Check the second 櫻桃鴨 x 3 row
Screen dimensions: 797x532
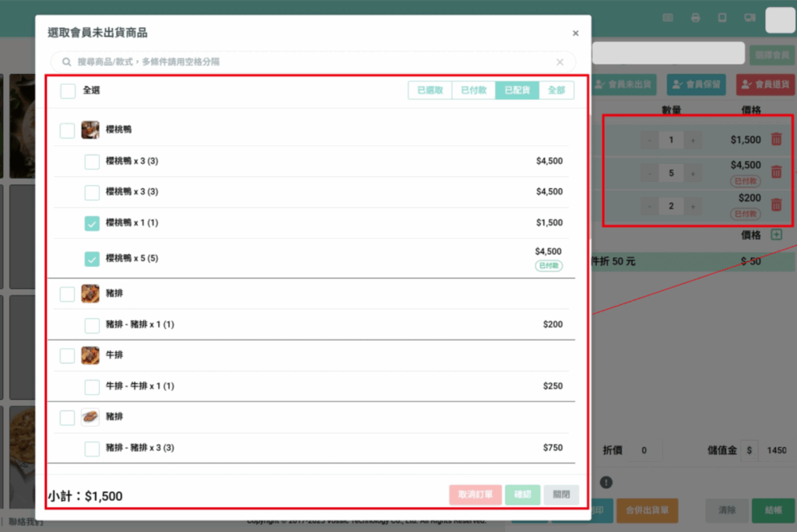coord(92,193)
